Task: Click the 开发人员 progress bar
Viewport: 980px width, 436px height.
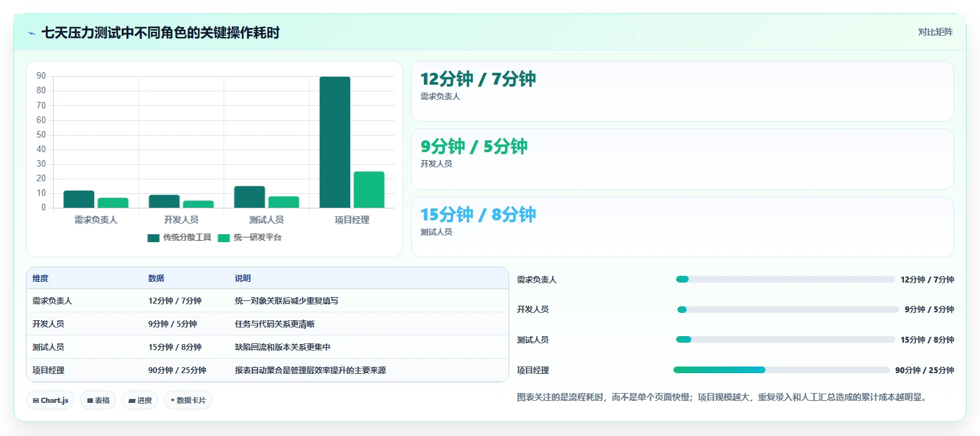Action: tap(788, 310)
